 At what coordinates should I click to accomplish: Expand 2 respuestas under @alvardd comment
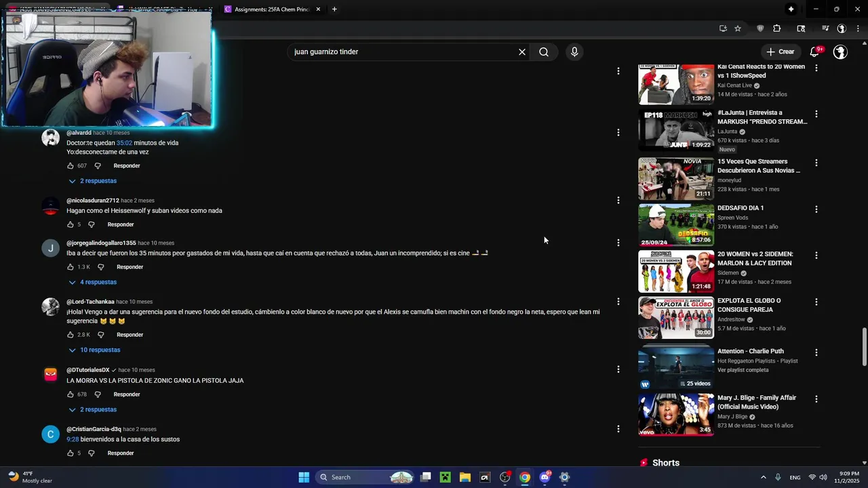pos(93,181)
